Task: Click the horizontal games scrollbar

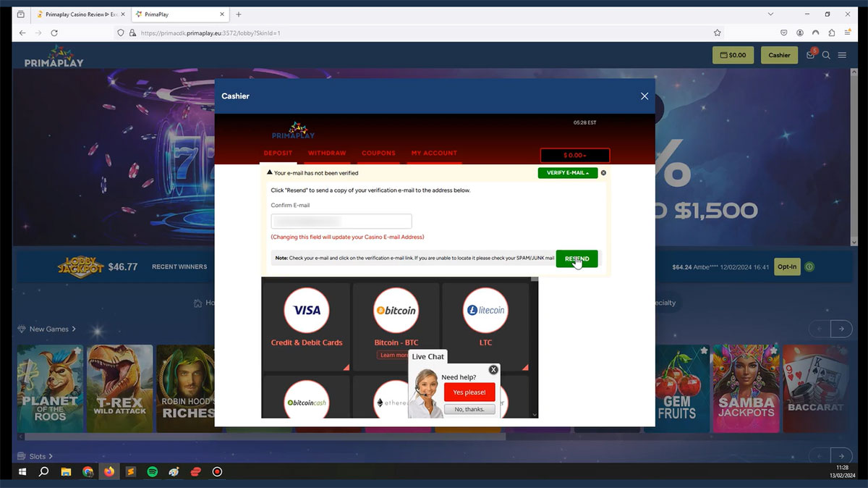Action: 266,437
